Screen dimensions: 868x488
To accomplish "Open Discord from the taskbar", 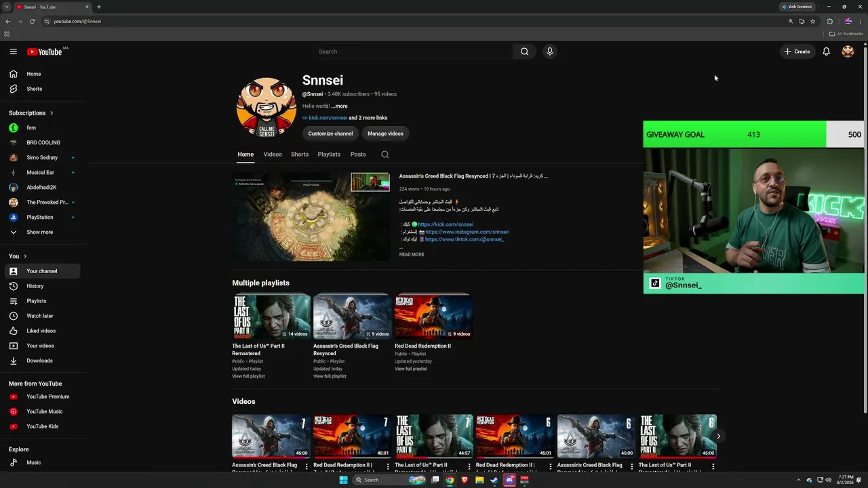I will pos(509,480).
